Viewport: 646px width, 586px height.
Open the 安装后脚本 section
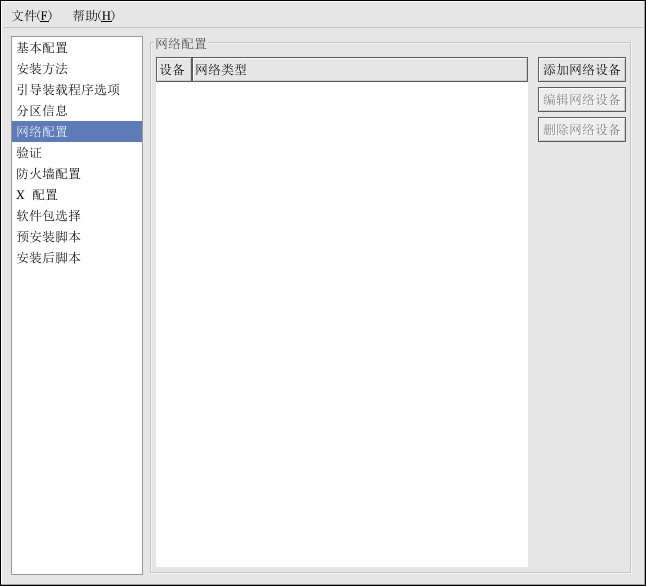coord(48,258)
